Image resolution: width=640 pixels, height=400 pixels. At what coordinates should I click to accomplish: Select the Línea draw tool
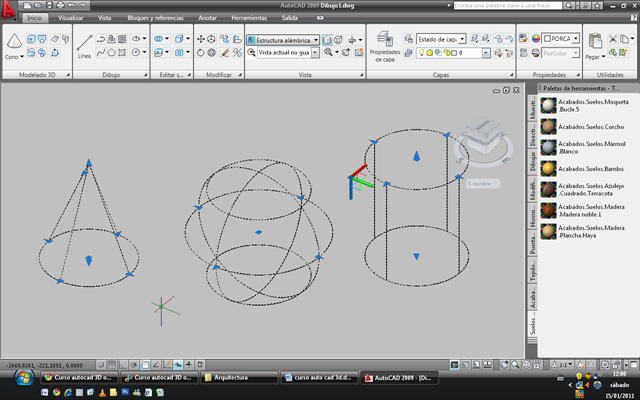(x=84, y=47)
